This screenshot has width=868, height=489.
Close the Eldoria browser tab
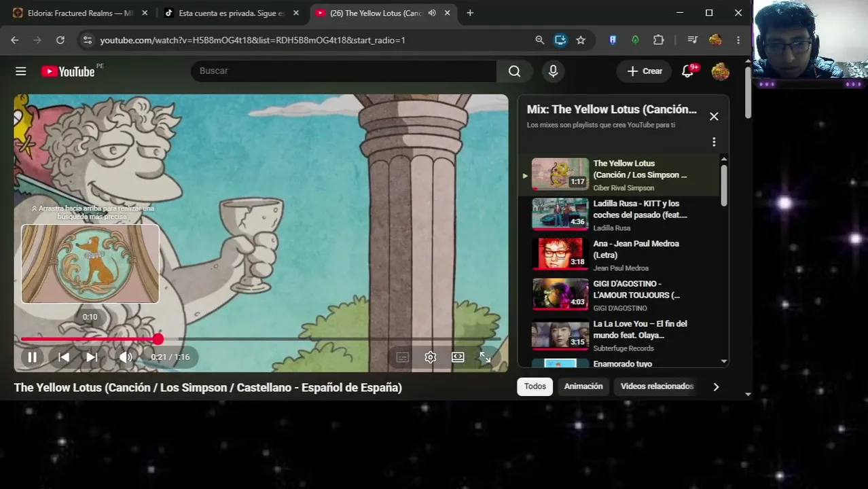click(145, 13)
